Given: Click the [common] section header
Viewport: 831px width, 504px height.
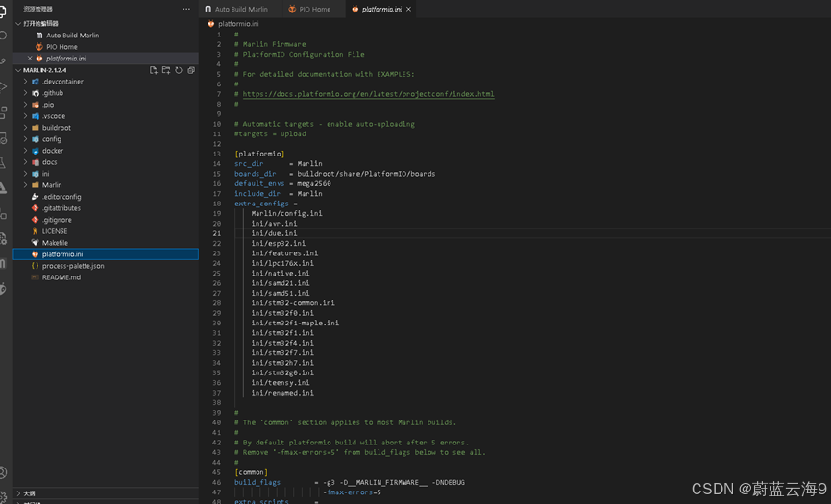Looking at the screenshot, I should tap(251, 472).
